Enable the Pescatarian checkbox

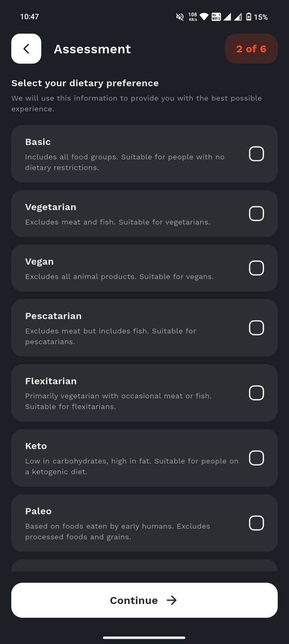pyautogui.click(x=256, y=327)
